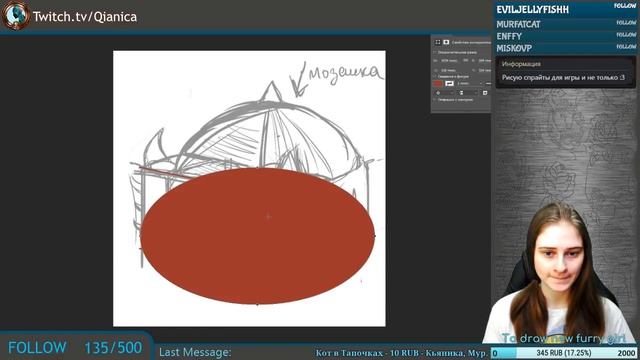This screenshot has width=640, height=360.
Task: Click the Last Message label
Action: 195,352
